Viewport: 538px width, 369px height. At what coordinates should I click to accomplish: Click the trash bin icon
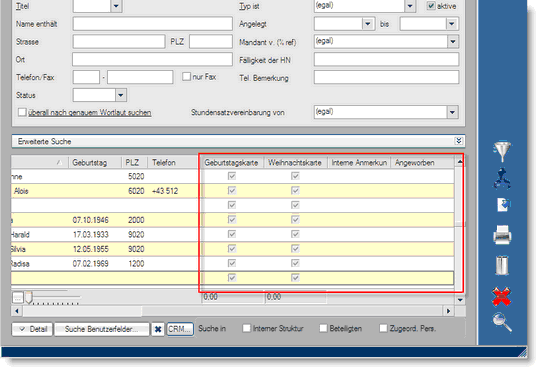coord(502,265)
